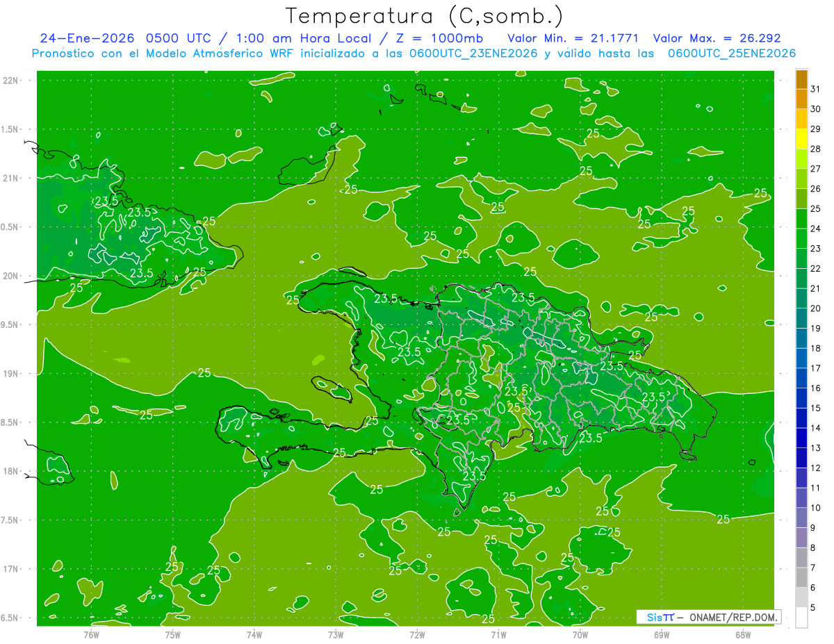Click the legend value "12"
The image size is (834, 644).
[816, 468]
